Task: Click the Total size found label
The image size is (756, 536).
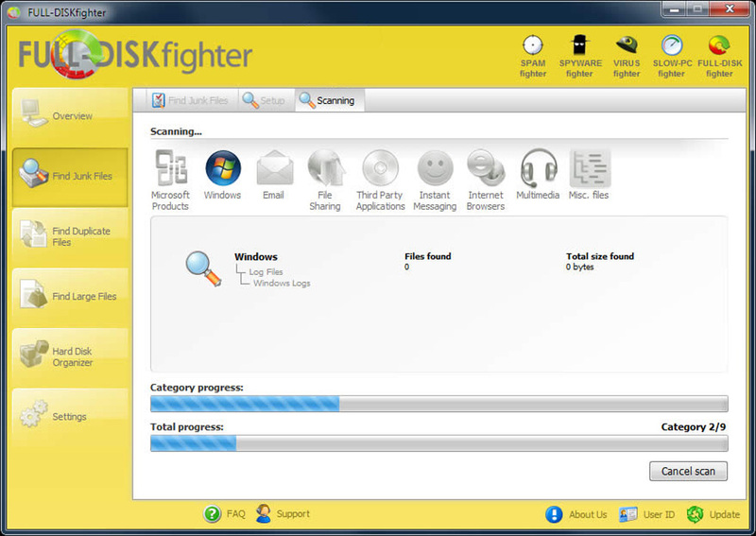Action: pyautogui.click(x=600, y=256)
